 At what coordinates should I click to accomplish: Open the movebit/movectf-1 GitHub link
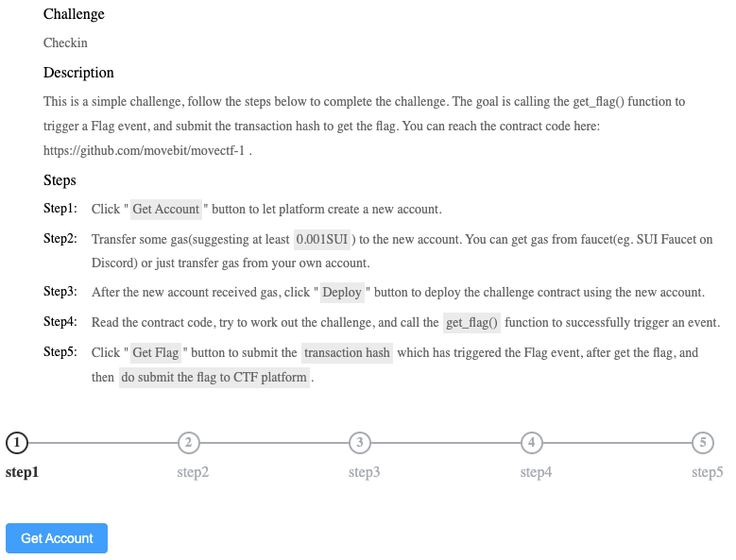[x=145, y=150]
